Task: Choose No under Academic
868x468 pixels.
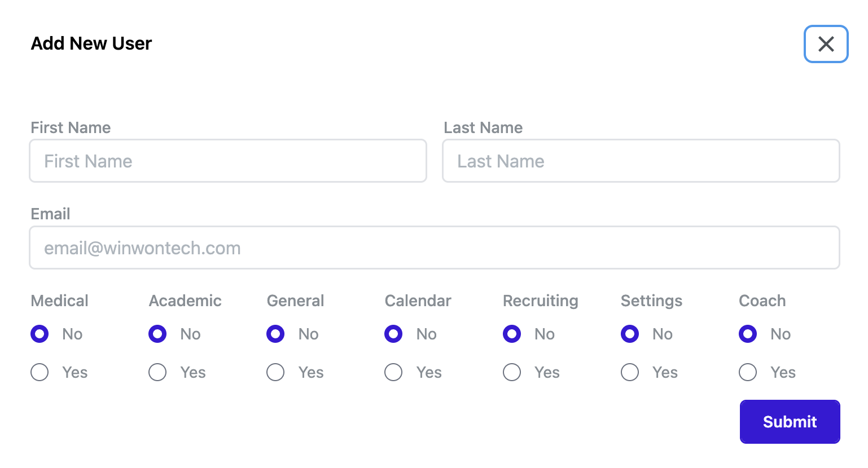Action: point(157,334)
